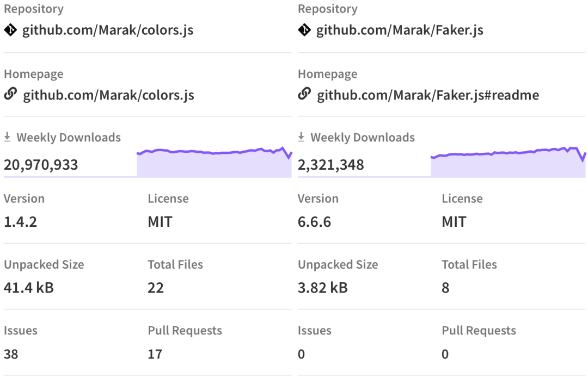The image size is (588, 378).
Task: Click the Faker.js weekly downloads sparkline chart
Action: [509, 162]
